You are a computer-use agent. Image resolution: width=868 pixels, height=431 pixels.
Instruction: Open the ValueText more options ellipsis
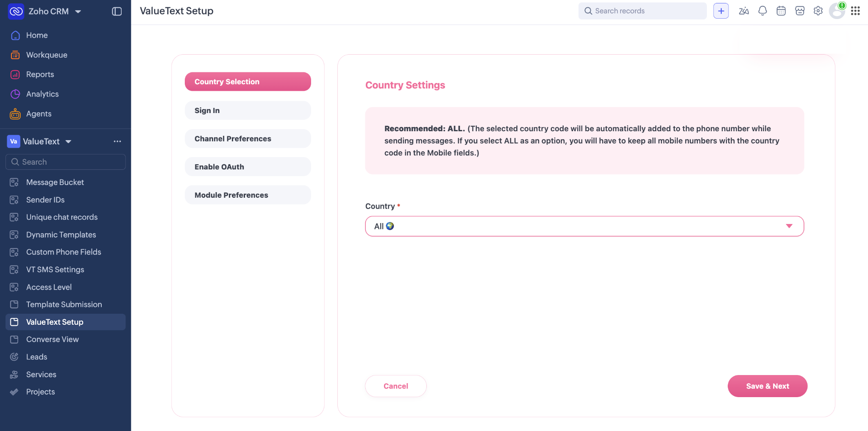coord(117,141)
